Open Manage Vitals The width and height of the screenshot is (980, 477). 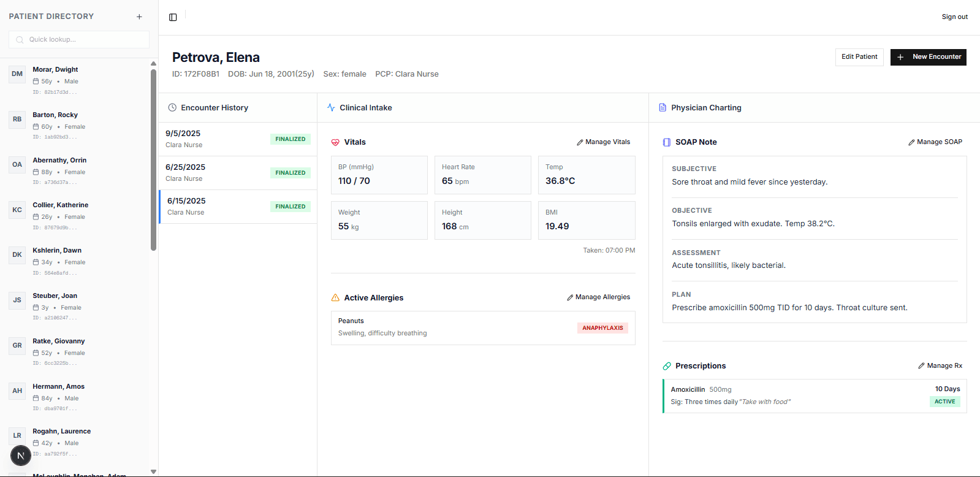coord(603,142)
